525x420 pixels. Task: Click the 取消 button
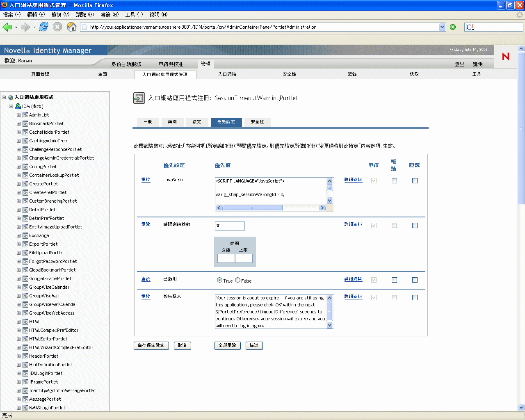pyautogui.click(x=183, y=345)
